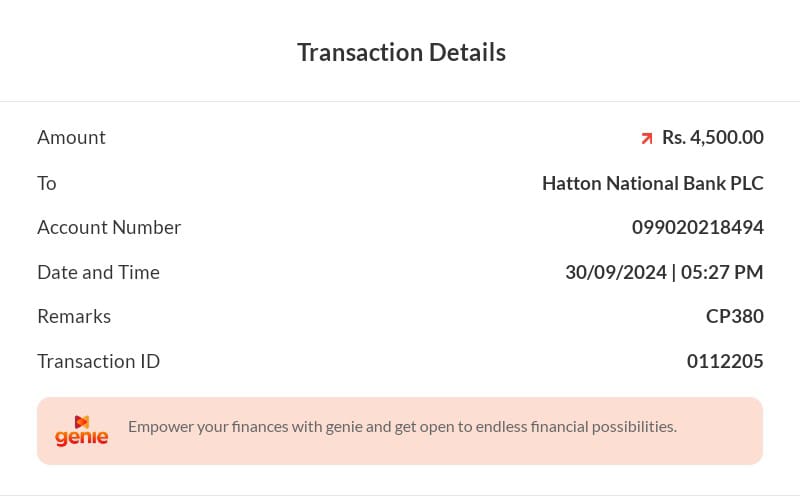Click the divider line under the heading
This screenshot has width=800, height=496.
[x=400, y=101]
